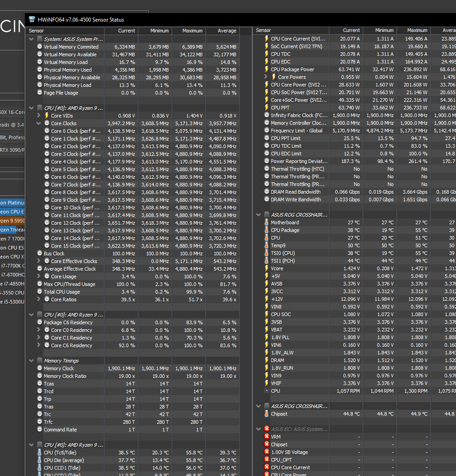Click the left Minimum column header
Viewport: 456px width, 476px height.
tap(155, 31)
